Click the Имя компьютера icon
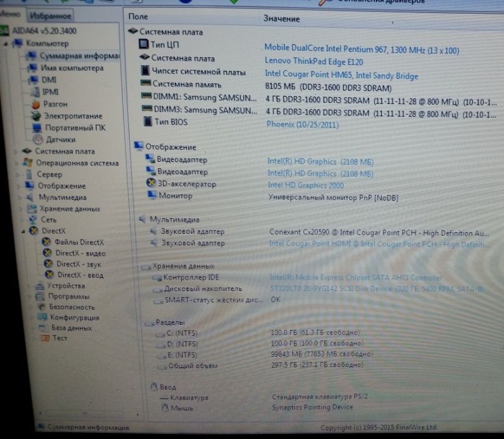Viewport: 504px width, 439px height. point(33,68)
